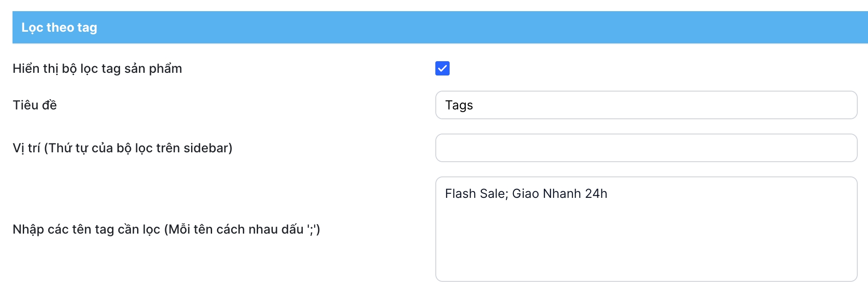
Task: Click empty area of the blue header bar
Action: [491, 28]
